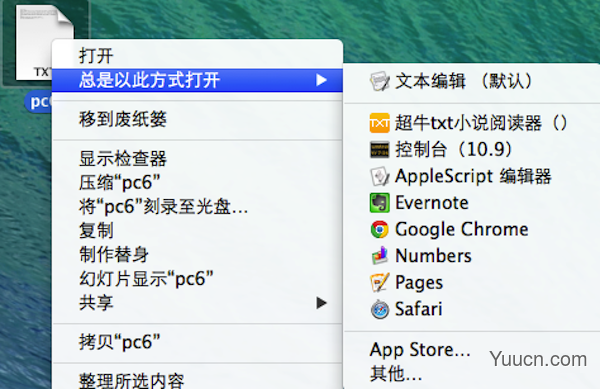Screen dimensions: 600x389
Task: Choose 复制 from the context menu
Action: (x=197, y=231)
